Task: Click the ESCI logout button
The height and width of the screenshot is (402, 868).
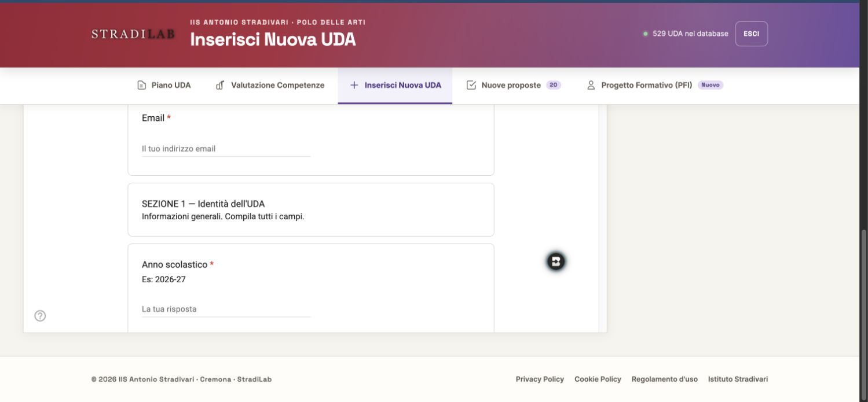Action: coord(752,34)
